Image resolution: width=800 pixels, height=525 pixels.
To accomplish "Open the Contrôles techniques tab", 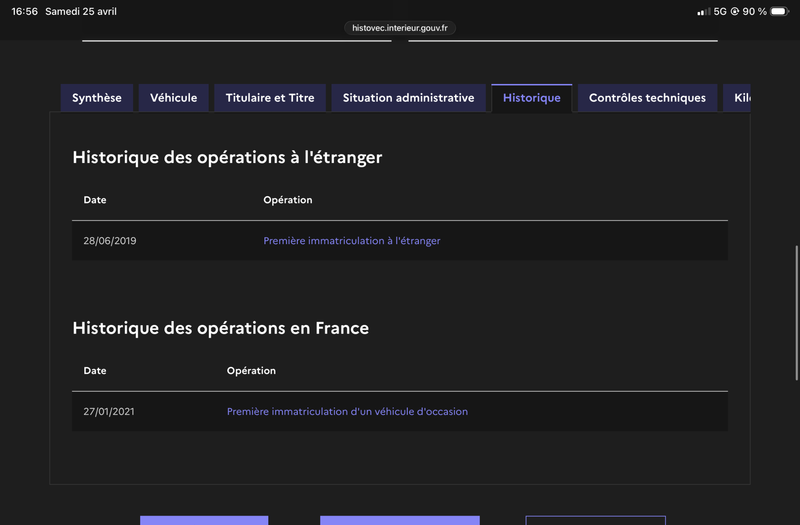I will click(647, 98).
